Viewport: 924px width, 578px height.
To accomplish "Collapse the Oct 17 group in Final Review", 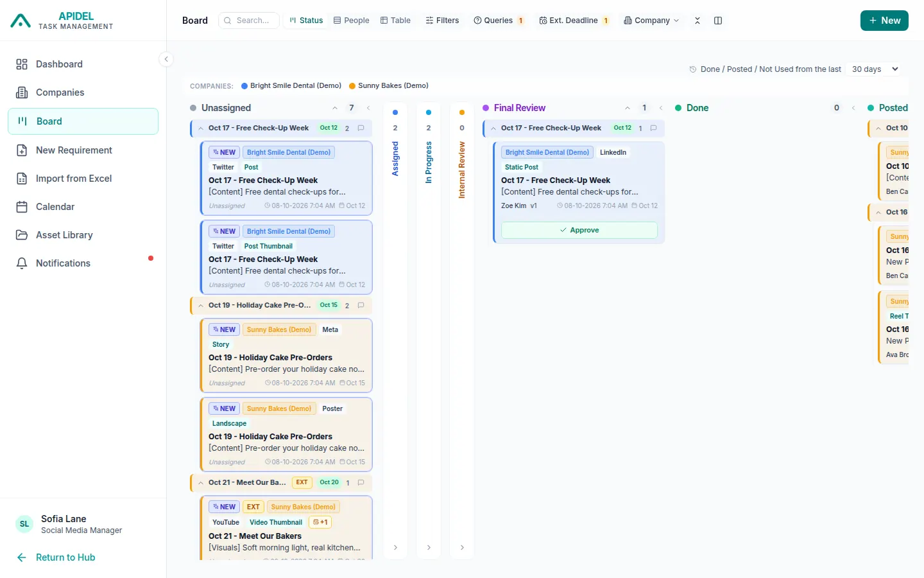I will (493, 128).
